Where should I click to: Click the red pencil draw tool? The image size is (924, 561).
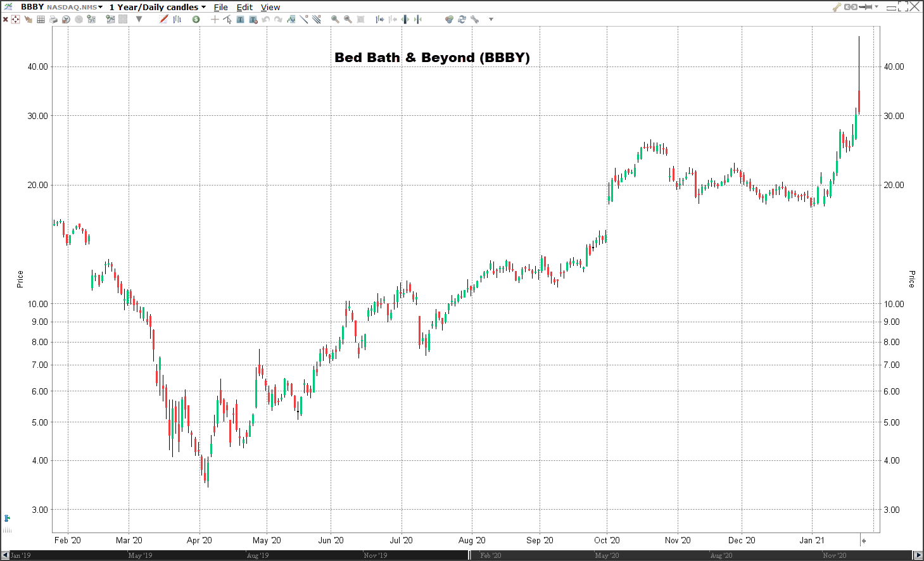click(x=163, y=19)
